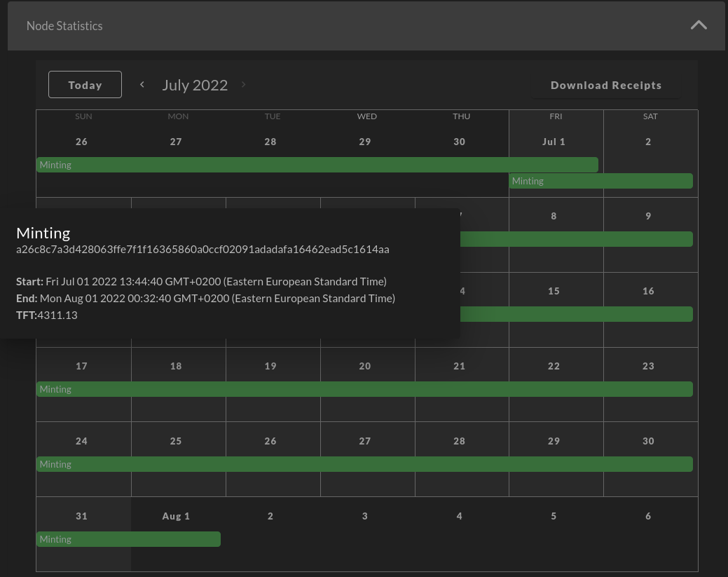The width and height of the screenshot is (728, 577).
Task: Click the Minting bar in July 24 week
Action: click(x=364, y=464)
